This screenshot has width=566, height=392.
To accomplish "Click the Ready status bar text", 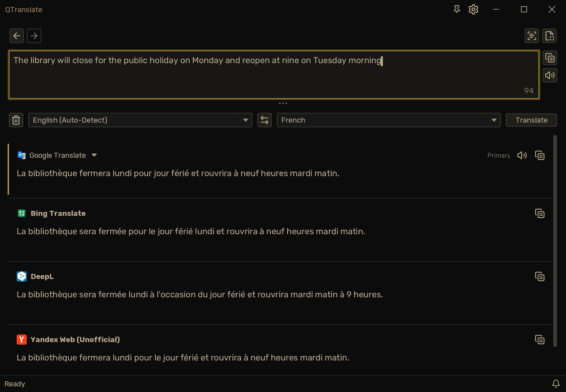I will [x=15, y=384].
